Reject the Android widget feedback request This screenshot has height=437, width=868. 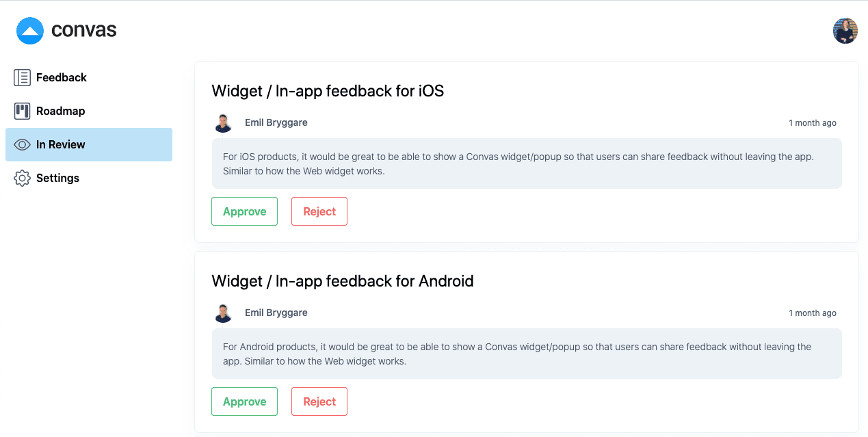[x=319, y=401]
